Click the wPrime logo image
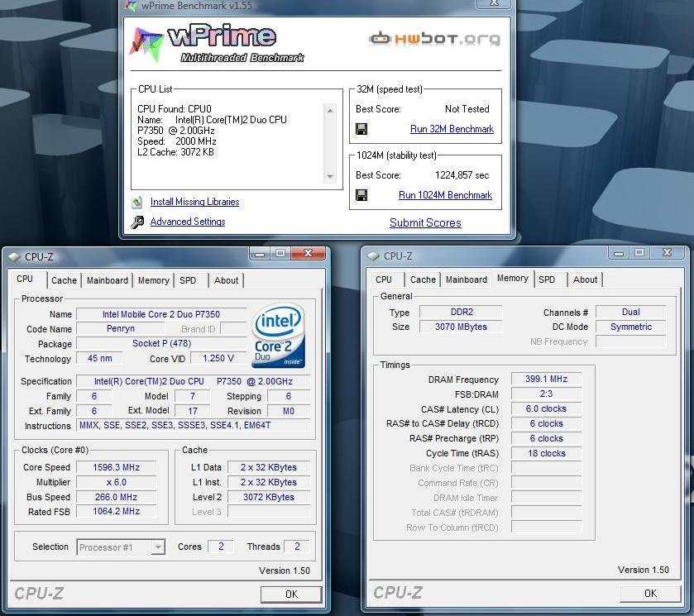 click(216, 43)
